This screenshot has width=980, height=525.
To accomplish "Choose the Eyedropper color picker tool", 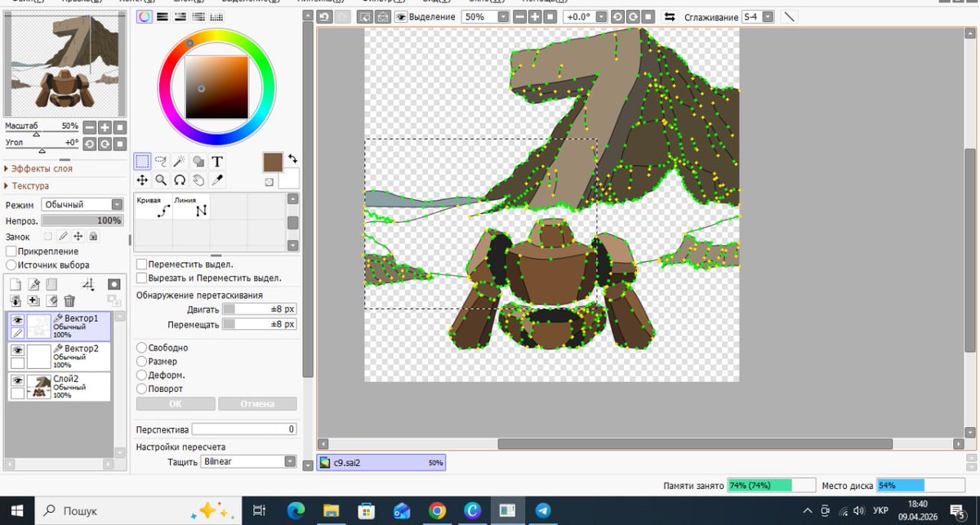I will pos(217,180).
